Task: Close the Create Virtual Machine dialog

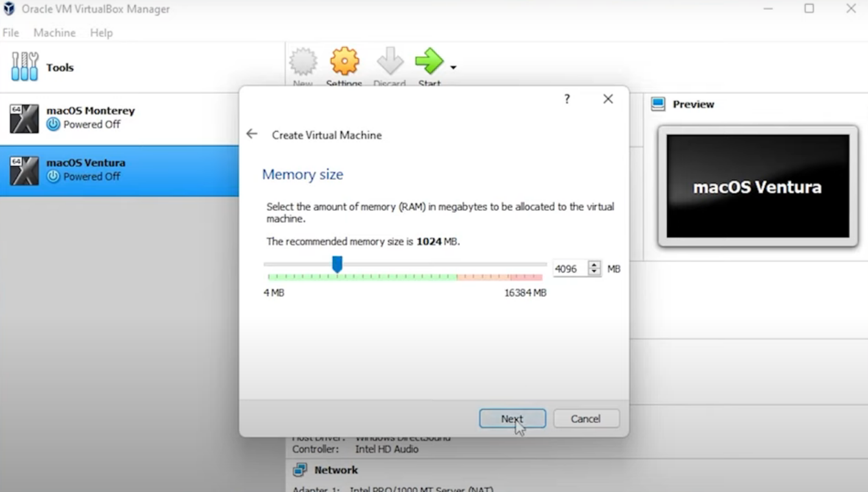Action: 608,99
